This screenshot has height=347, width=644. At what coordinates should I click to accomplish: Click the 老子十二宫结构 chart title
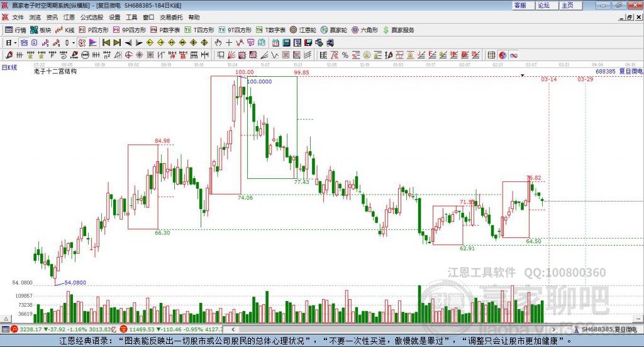point(55,71)
